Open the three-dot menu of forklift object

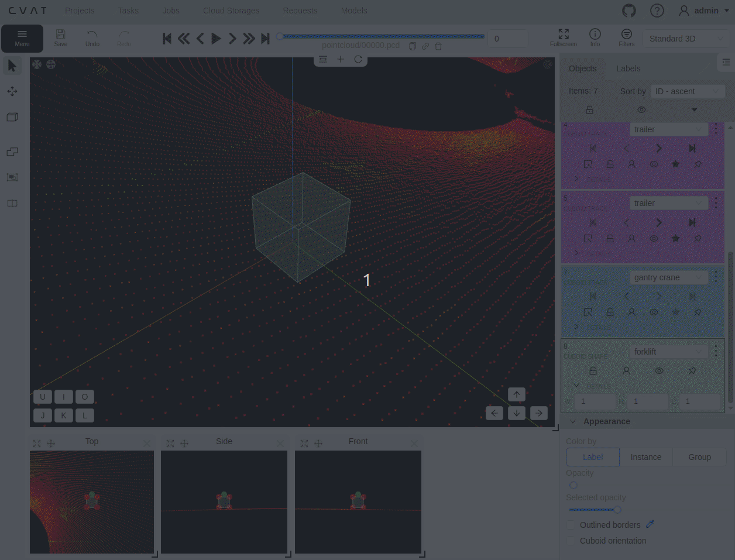(716, 351)
